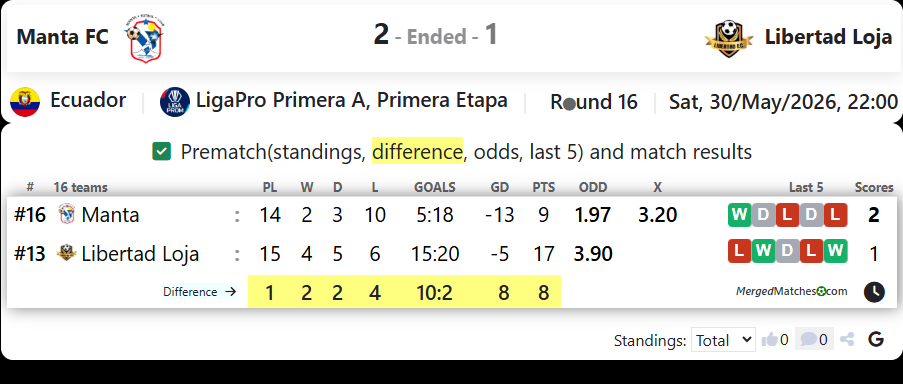Click Libertad Loja's last green W badge

tap(835, 250)
